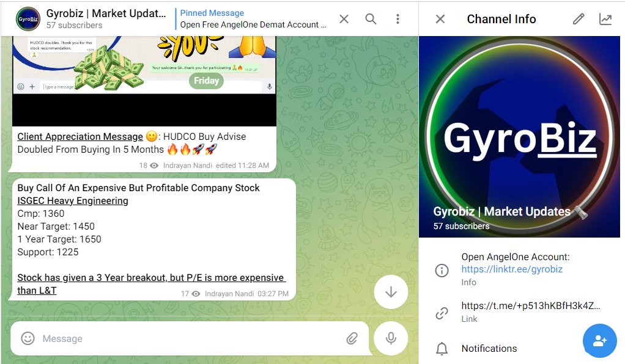Click the Notifications bell icon
Image resolution: width=625 pixels, height=364 pixels.
pyautogui.click(x=442, y=349)
